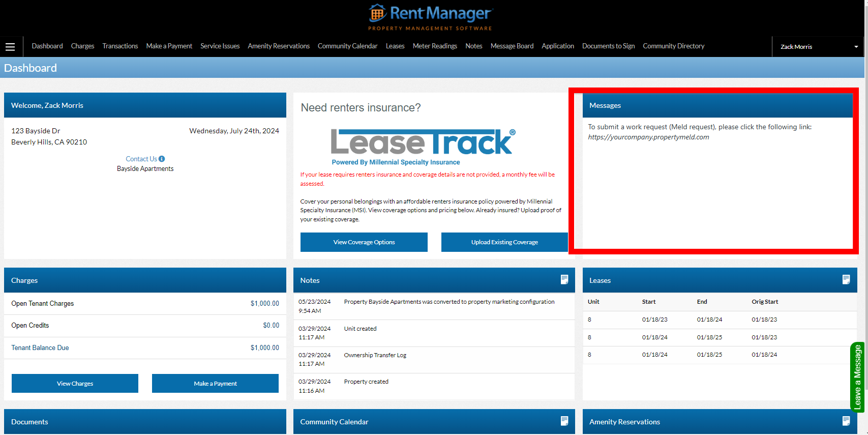
Task: Click the Rent Manager logo
Action: (430, 17)
